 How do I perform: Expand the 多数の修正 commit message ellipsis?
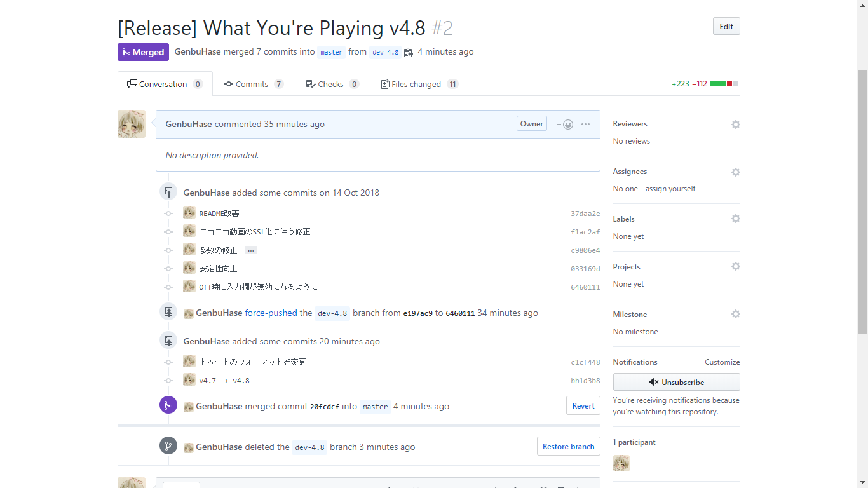251,250
